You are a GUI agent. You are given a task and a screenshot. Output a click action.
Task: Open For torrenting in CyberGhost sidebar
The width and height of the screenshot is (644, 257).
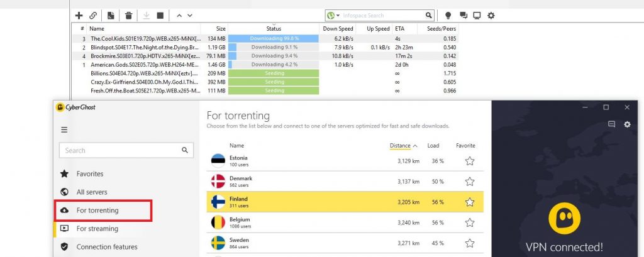click(97, 211)
